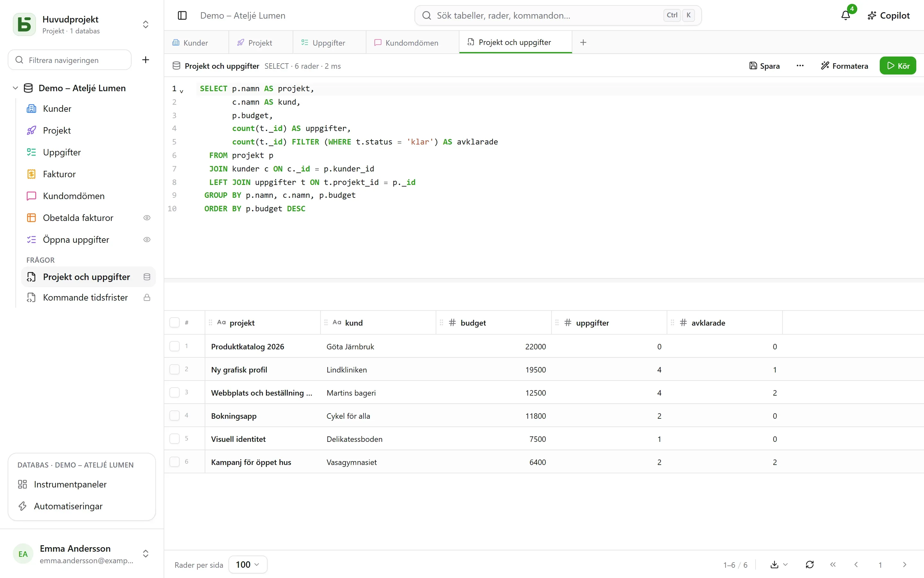Viewport: 924px width, 578px height.
Task: Select the Ny grafisk profil row checkbox
Action: [x=175, y=369]
